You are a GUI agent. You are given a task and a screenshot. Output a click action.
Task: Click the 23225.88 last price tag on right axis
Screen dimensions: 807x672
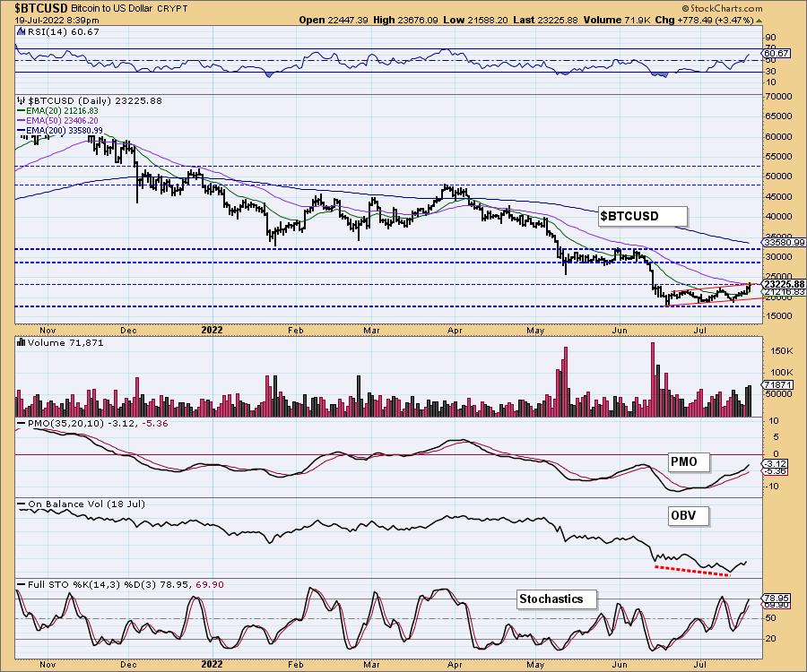[785, 284]
